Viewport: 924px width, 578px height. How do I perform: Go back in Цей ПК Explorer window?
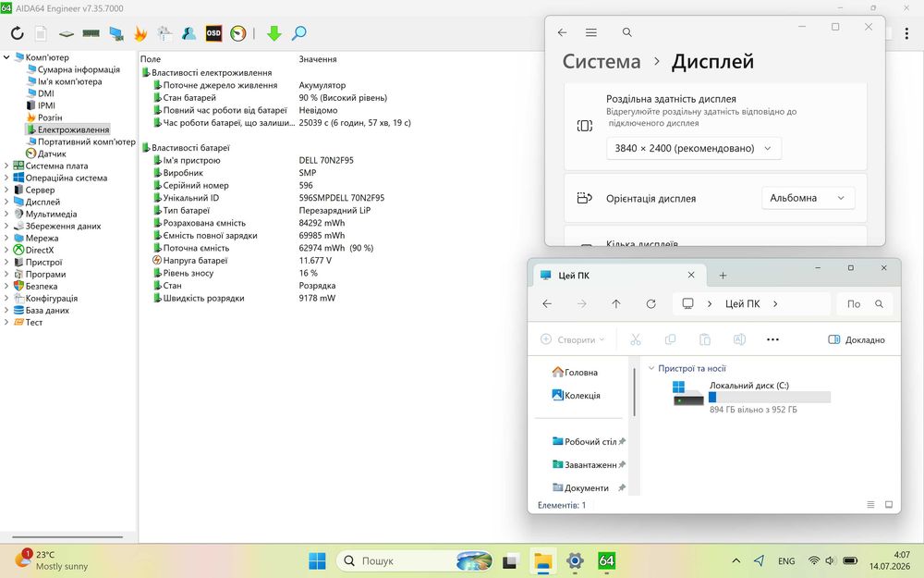click(x=547, y=303)
